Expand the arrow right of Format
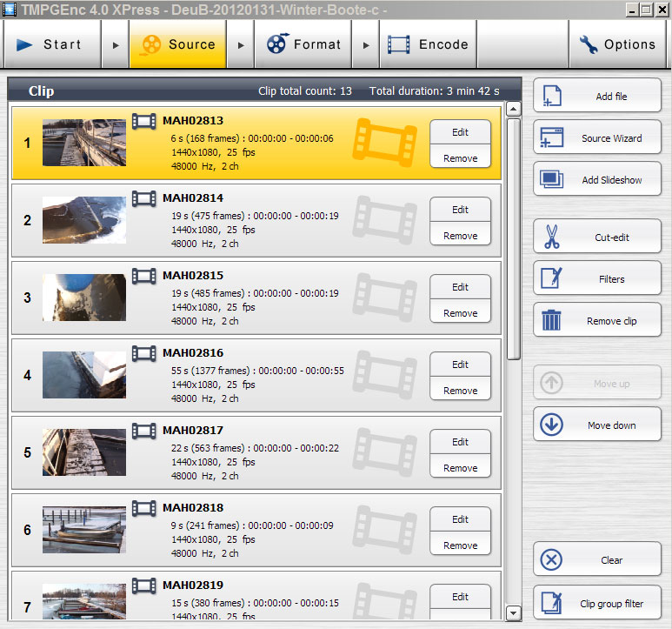Screen dimensions: 672x629 [366, 44]
